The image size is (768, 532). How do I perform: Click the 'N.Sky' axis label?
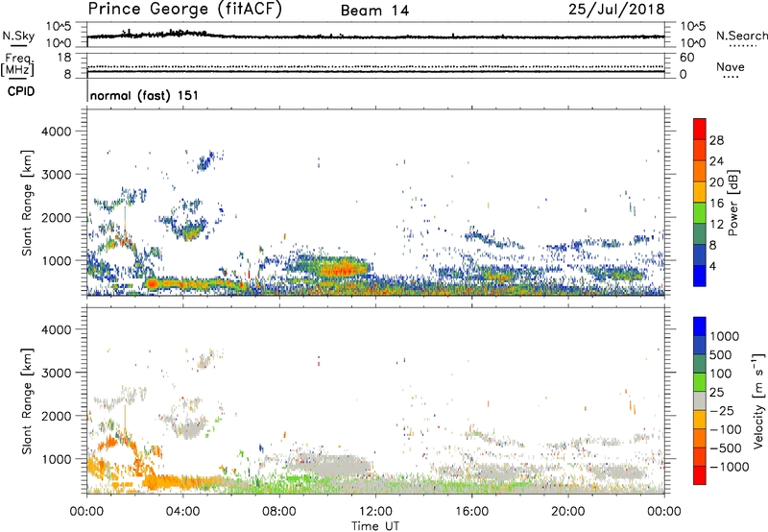(x=18, y=36)
